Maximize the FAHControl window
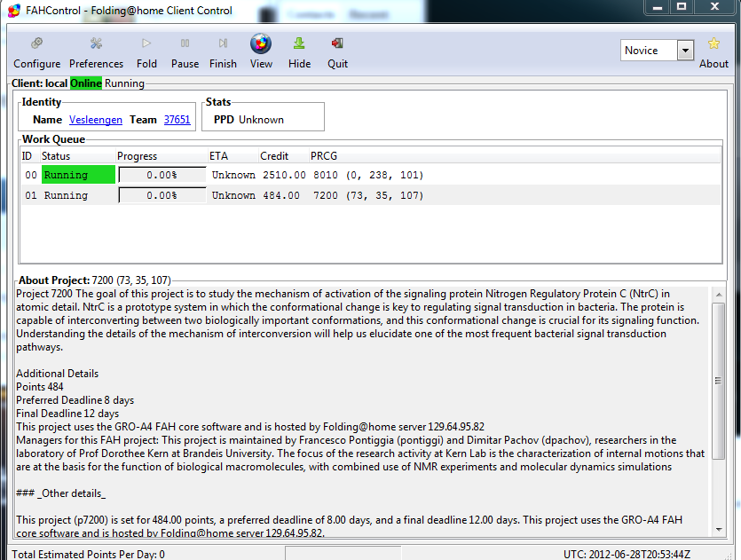741x560 pixels. click(682, 7)
